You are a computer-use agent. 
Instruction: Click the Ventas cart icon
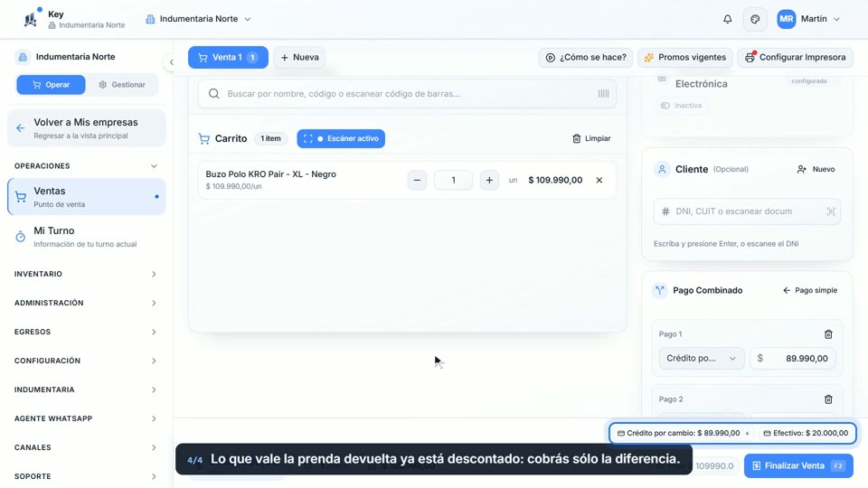click(21, 197)
